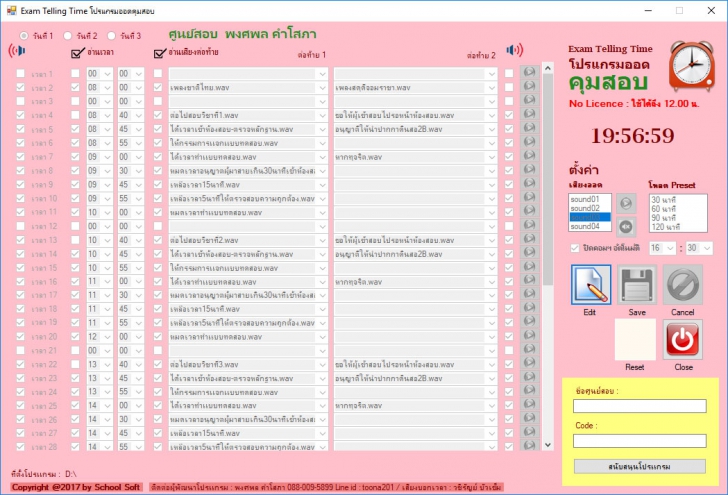Viewport: 728px width, 495px height.
Task: Select the วันที่ 3 radio button
Action: pos(111,36)
